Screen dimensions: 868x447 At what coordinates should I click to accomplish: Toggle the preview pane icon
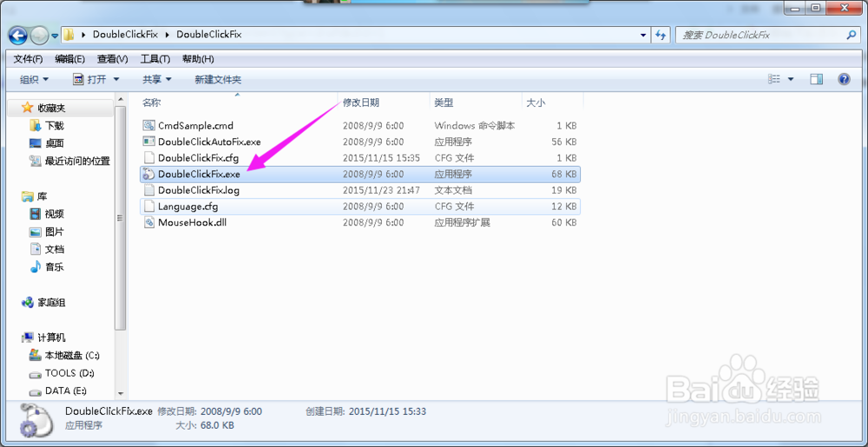(x=817, y=80)
